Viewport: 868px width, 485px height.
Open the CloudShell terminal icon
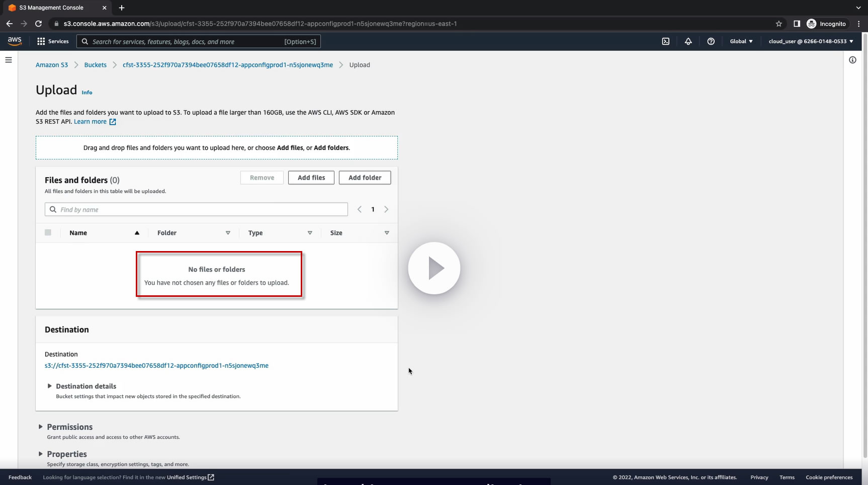pyautogui.click(x=666, y=41)
